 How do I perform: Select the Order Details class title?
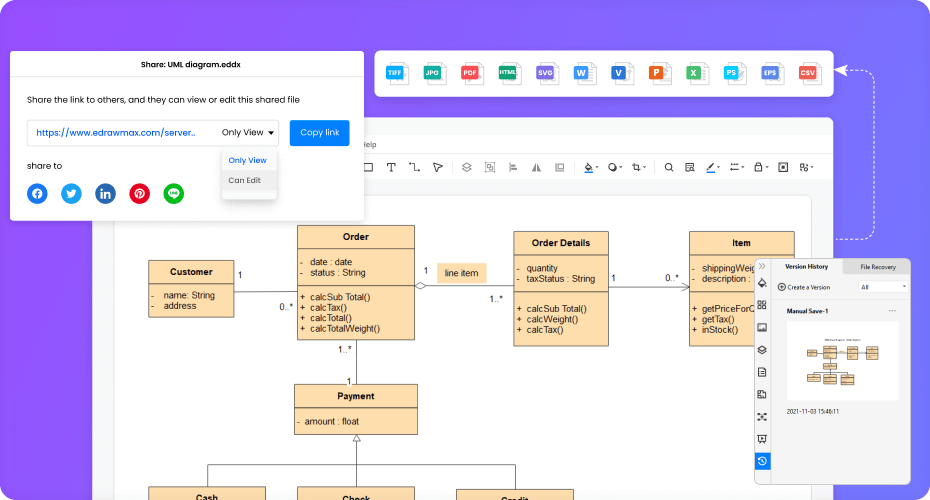[x=561, y=243]
